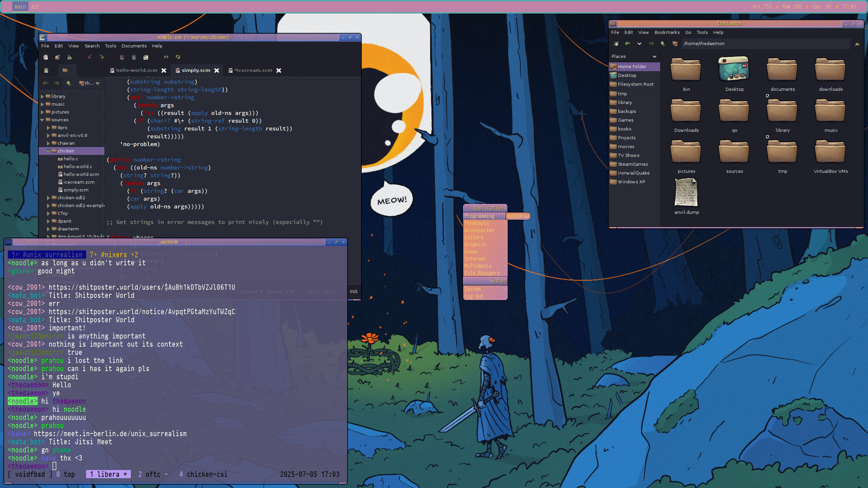Click New Tab icon in file manager toolbar
The image size is (868, 488).
tap(616, 43)
